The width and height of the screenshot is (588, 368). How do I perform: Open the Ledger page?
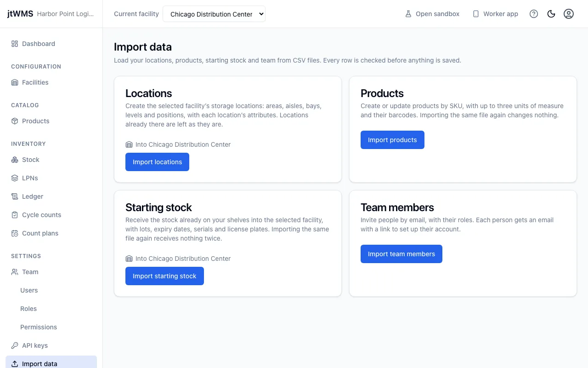pyautogui.click(x=51, y=196)
